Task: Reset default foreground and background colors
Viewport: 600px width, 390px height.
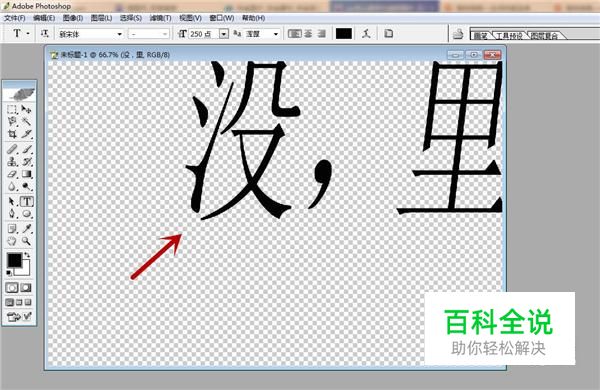Action: [9, 273]
